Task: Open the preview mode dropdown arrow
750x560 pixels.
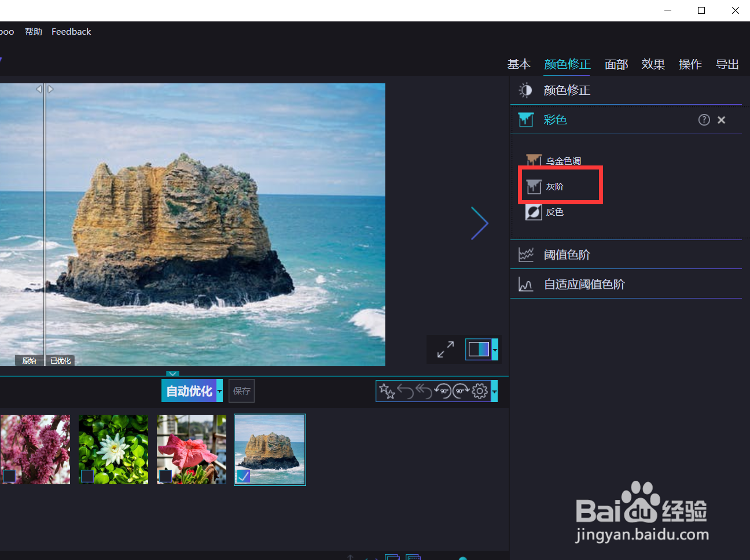Action: 495,349
